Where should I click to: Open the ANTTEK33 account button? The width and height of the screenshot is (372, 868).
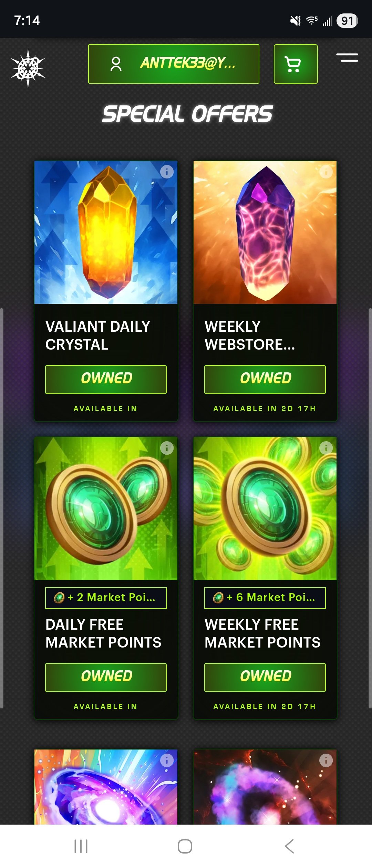tap(174, 64)
